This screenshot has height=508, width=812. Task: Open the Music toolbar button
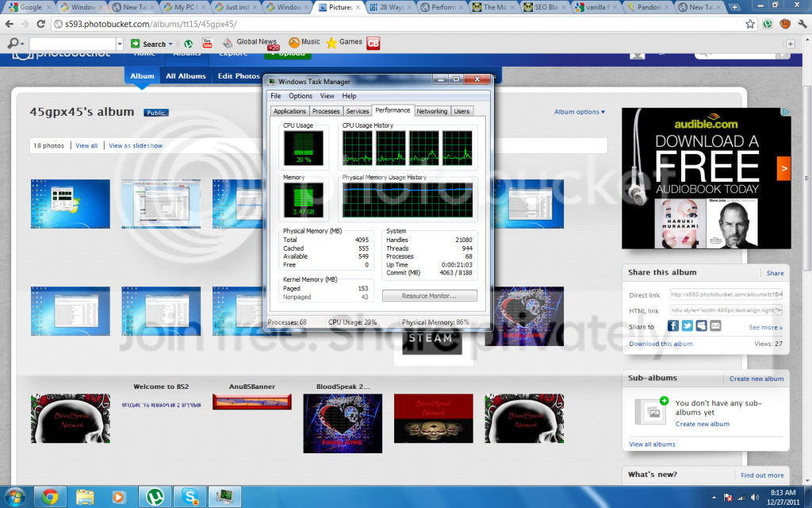point(304,42)
